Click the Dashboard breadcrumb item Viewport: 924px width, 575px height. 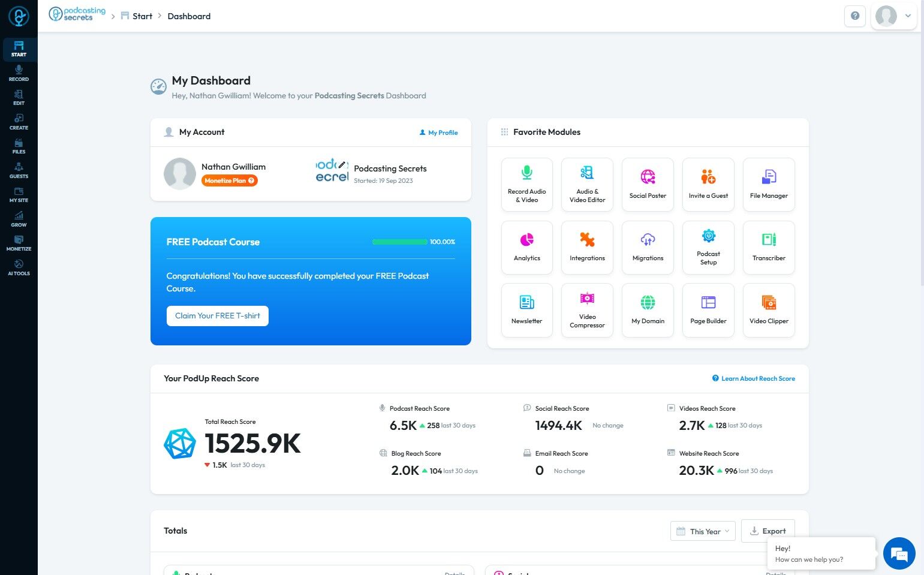(x=189, y=16)
